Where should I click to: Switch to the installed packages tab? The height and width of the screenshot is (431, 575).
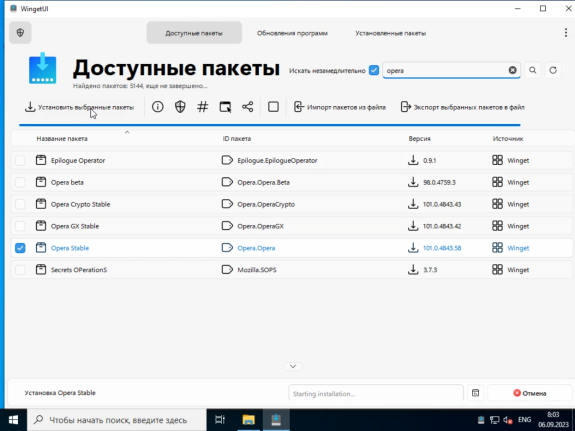point(391,33)
